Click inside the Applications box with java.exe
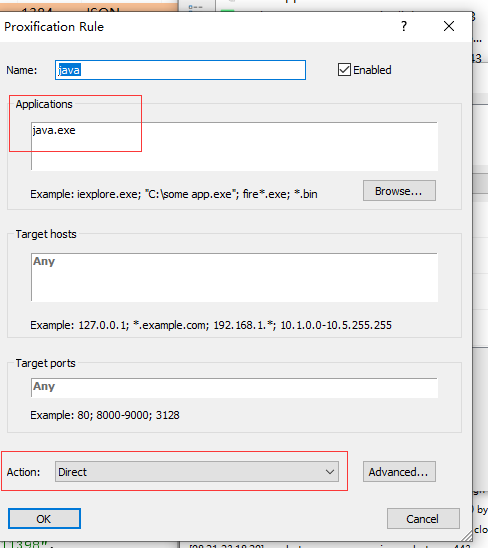 [234, 146]
